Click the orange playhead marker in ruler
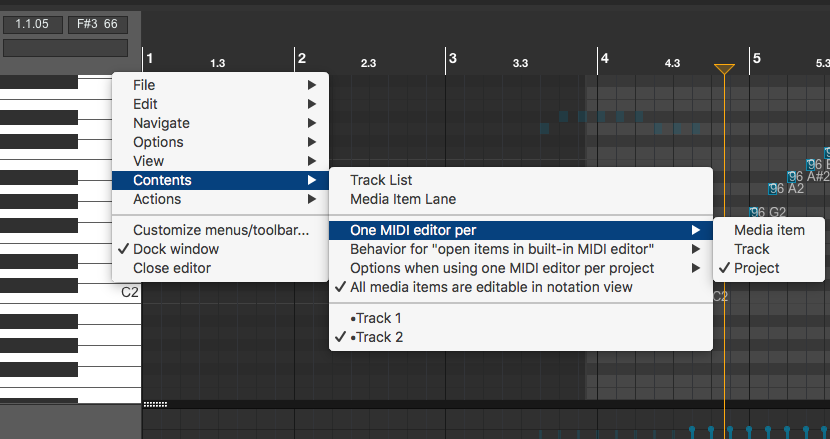The image size is (830, 439). pos(725,69)
